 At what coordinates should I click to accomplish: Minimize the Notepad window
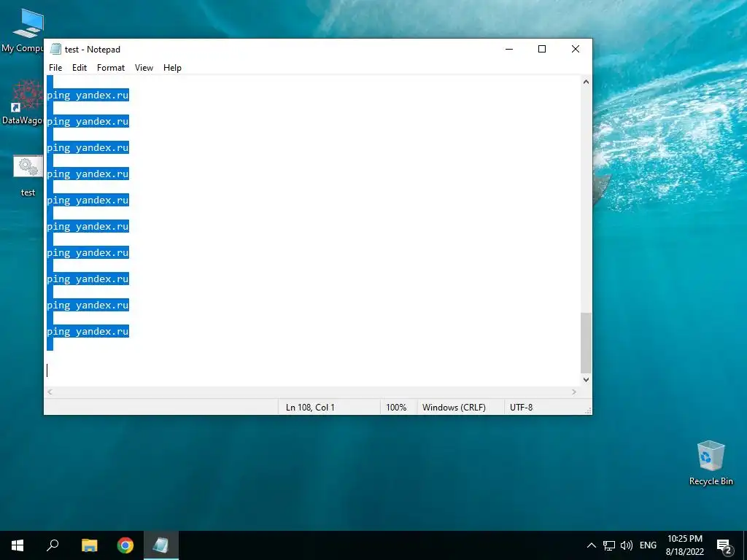pos(508,49)
